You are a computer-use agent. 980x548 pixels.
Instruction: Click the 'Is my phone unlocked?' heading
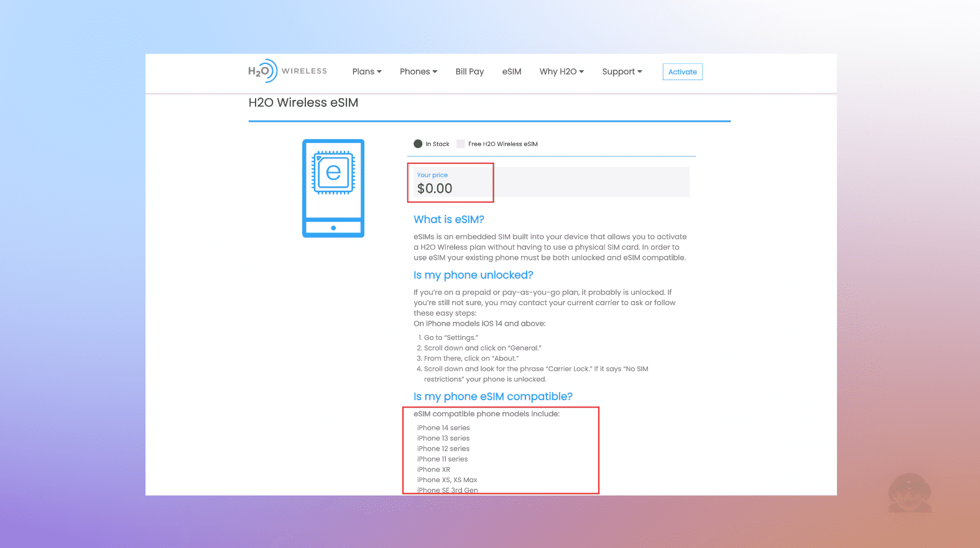(x=473, y=275)
